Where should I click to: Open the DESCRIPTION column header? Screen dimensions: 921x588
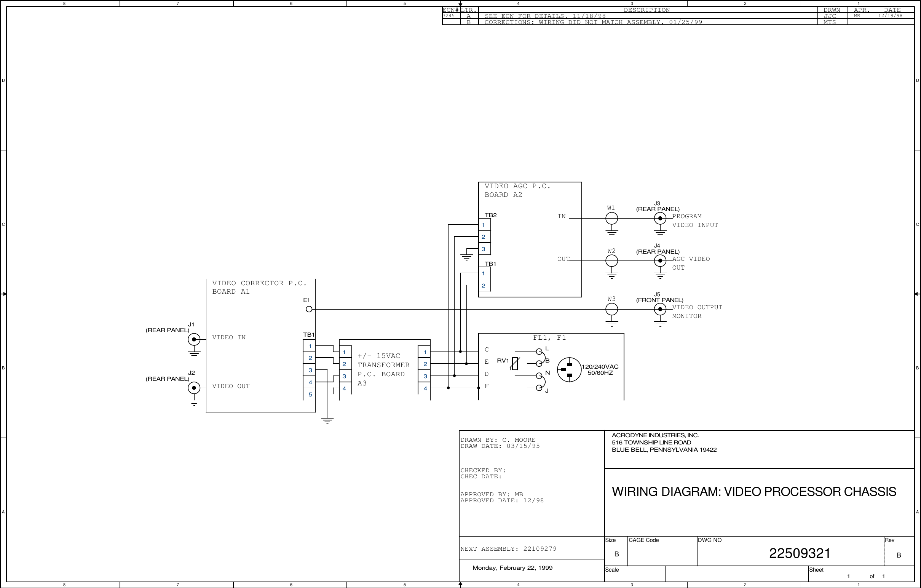click(x=648, y=10)
